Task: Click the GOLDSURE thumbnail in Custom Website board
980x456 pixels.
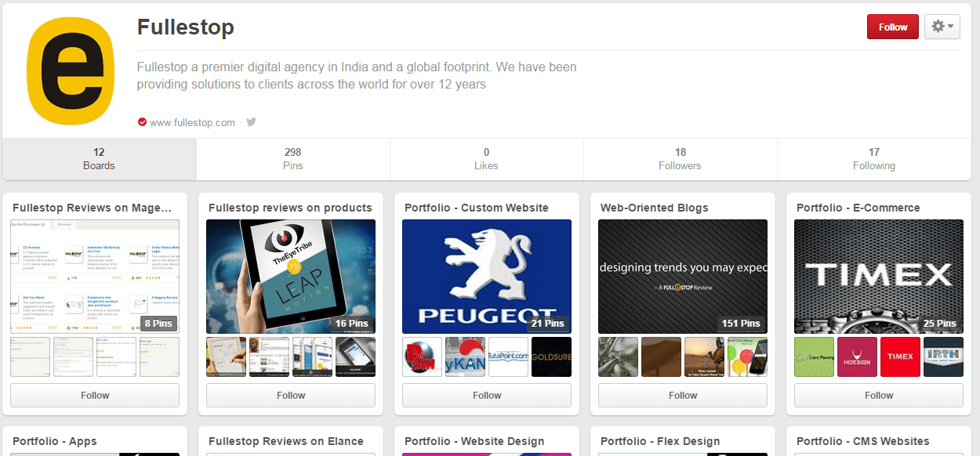Action: click(x=551, y=356)
